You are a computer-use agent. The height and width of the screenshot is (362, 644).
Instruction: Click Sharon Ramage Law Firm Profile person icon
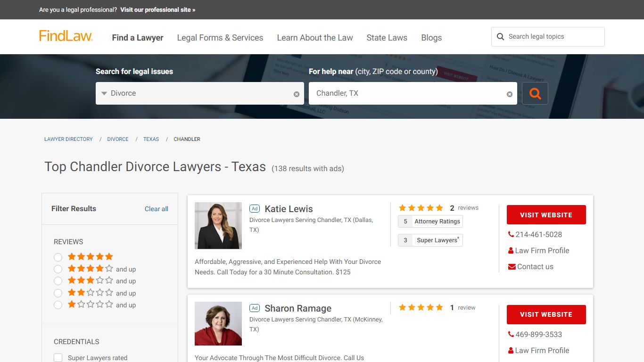[x=511, y=351]
